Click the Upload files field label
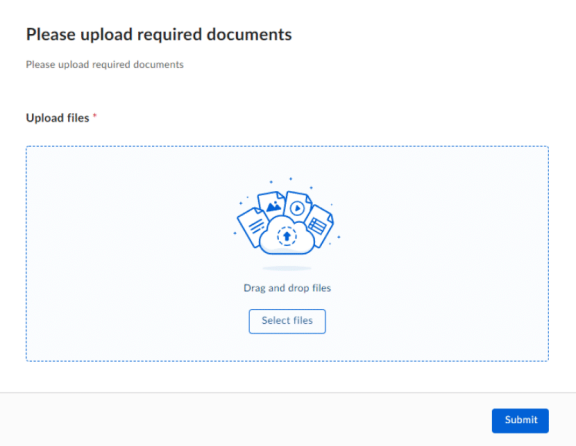 58,118
